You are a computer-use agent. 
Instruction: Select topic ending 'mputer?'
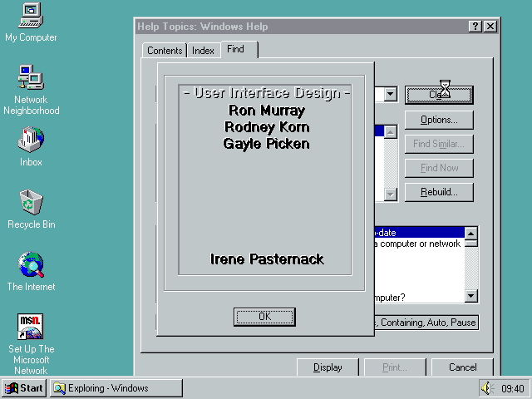[x=419, y=298]
